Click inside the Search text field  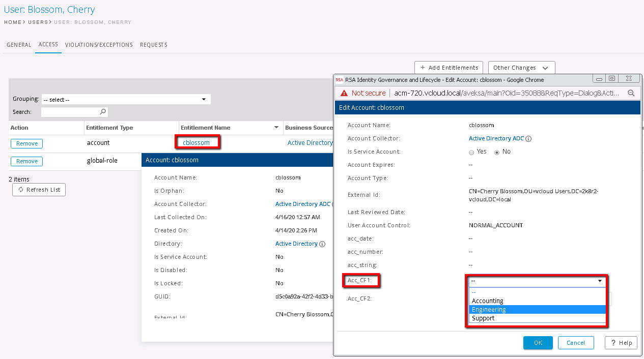pyautogui.click(x=70, y=112)
